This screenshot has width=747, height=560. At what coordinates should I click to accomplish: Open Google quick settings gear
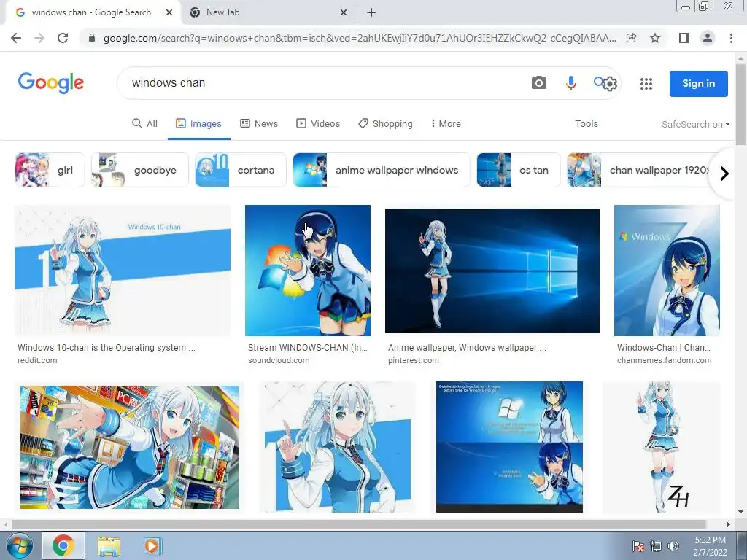(610, 85)
